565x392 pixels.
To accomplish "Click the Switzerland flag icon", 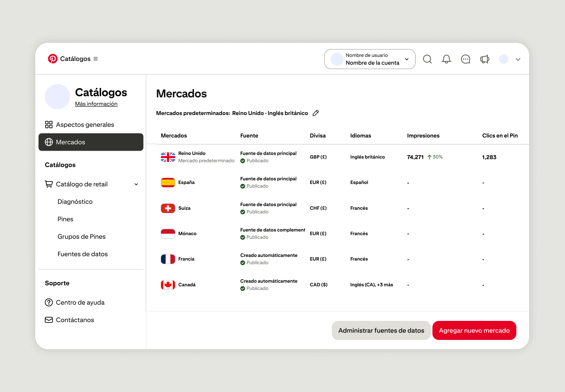I will [x=168, y=208].
